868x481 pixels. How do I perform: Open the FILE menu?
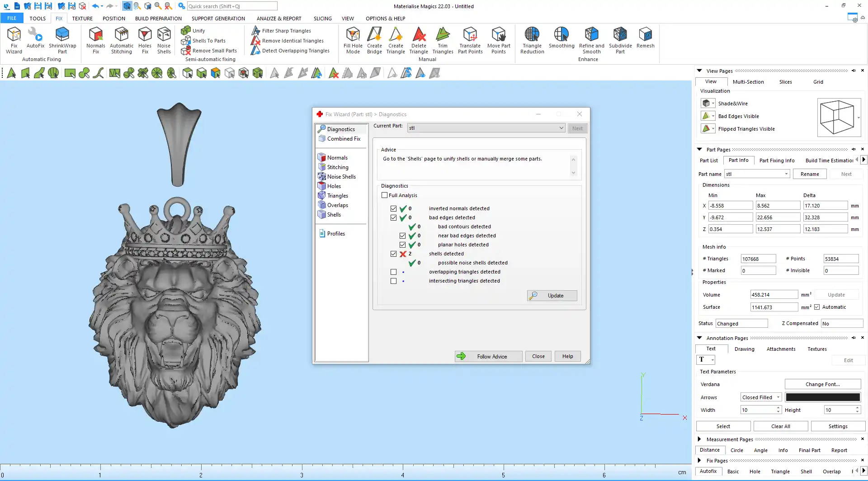click(12, 19)
